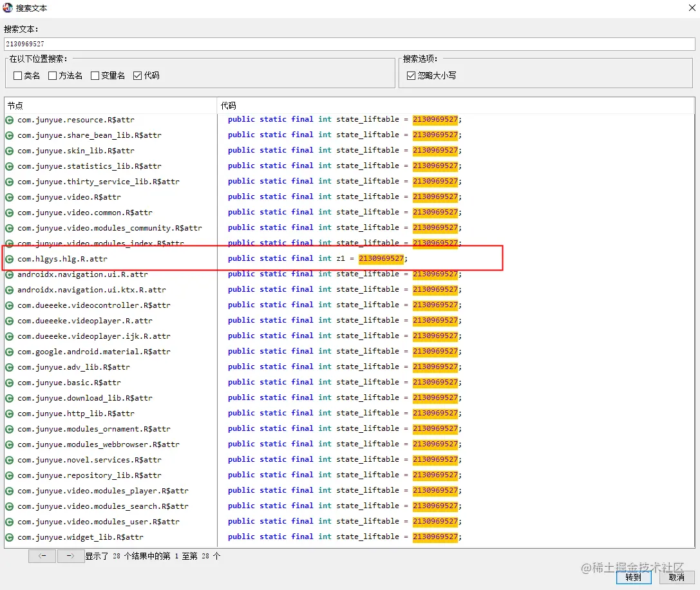Select com.junyue.widget_lib.R$attr node text
The image size is (700, 590).
80,537
